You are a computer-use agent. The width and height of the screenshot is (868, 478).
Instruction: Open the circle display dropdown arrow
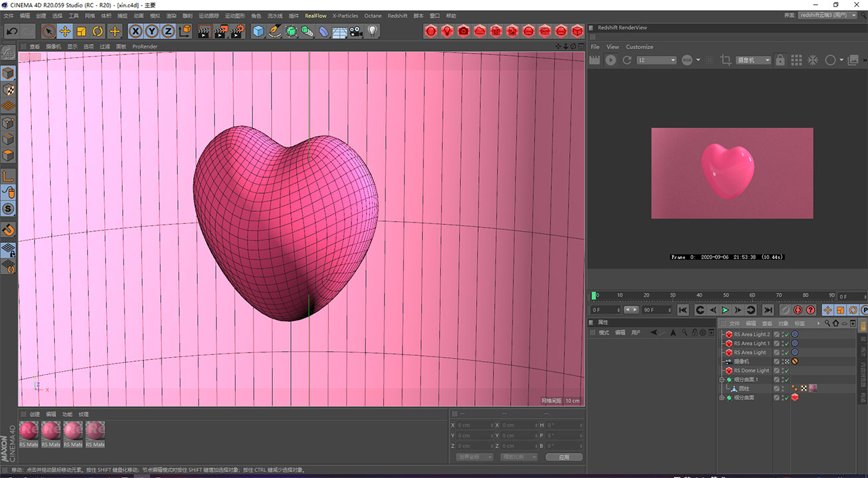click(x=841, y=60)
